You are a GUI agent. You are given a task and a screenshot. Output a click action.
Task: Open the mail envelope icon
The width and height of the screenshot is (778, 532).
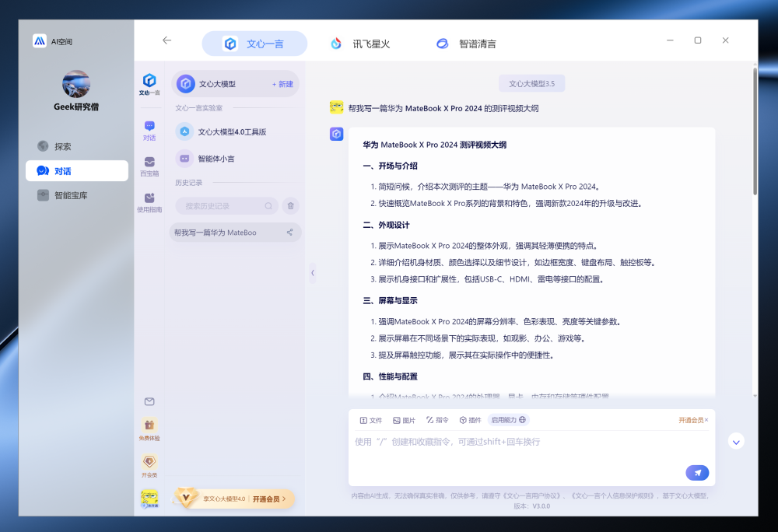coord(149,401)
